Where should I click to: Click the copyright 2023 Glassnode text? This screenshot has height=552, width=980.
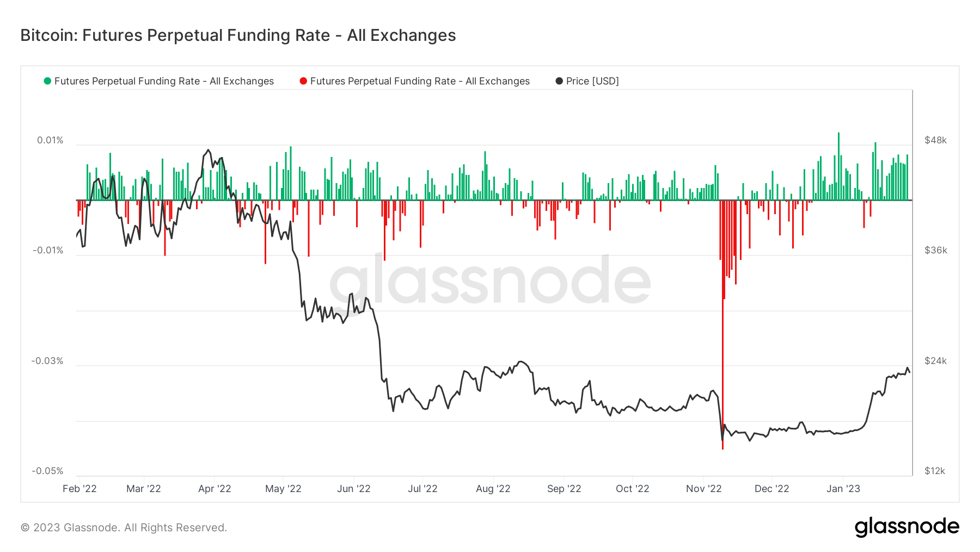(124, 527)
